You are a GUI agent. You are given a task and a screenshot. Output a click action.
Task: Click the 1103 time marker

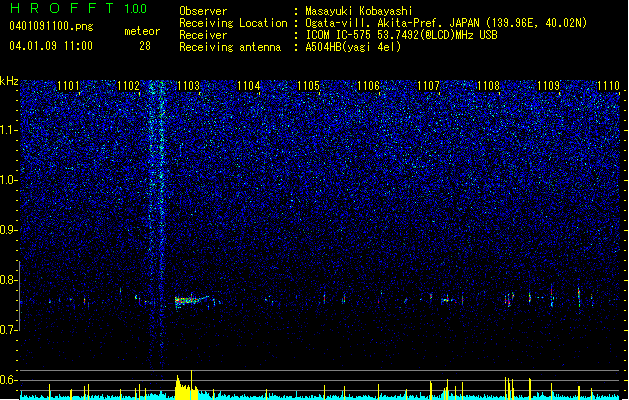pyautogui.click(x=188, y=86)
